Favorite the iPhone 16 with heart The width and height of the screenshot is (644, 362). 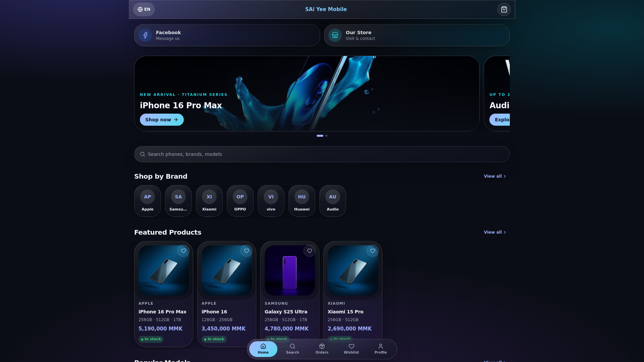point(247,251)
